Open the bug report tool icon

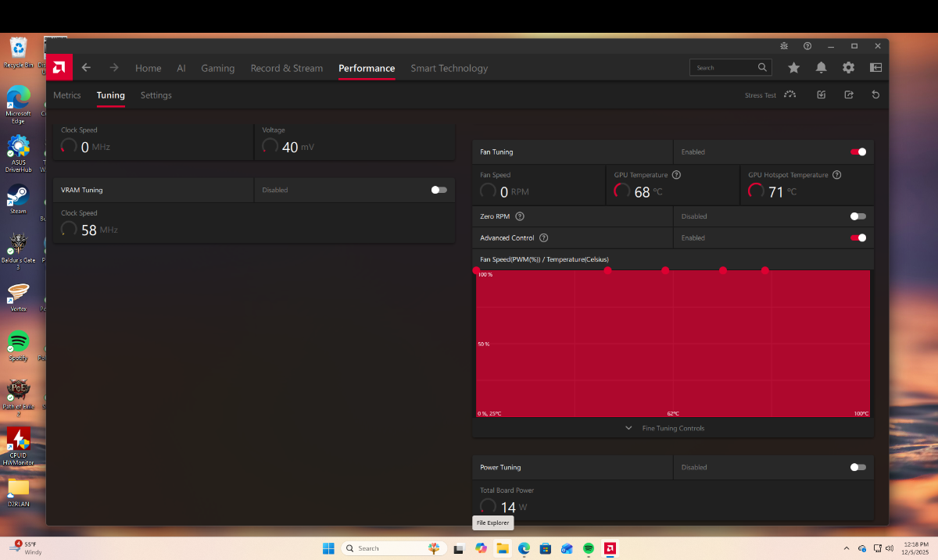(x=784, y=46)
